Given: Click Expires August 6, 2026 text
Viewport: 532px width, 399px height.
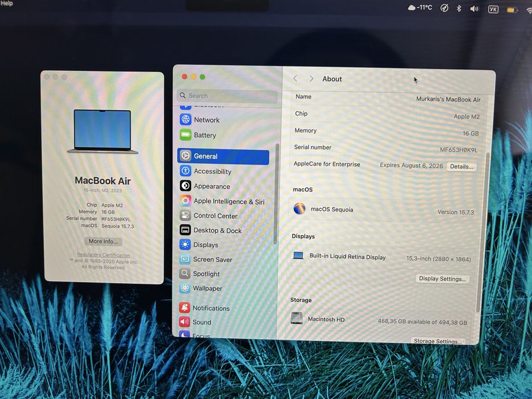Looking at the screenshot, I should coord(411,165).
